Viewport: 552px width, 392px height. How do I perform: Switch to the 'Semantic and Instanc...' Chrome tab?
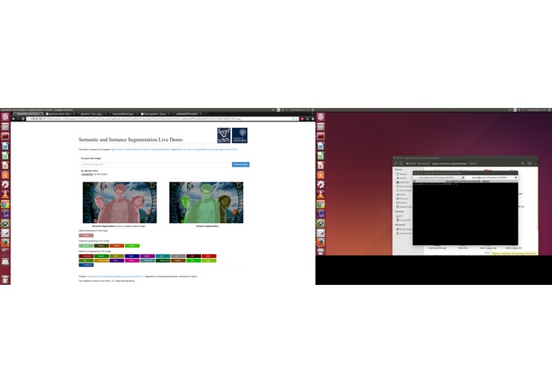pyautogui.click(x=28, y=114)
